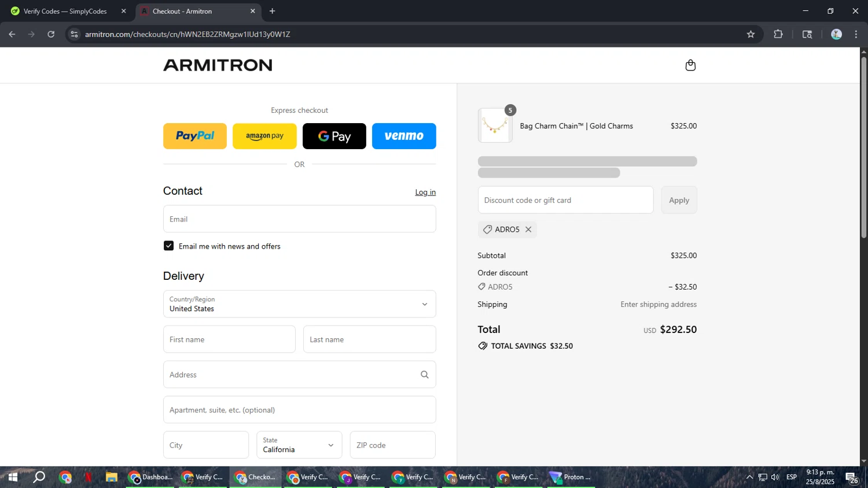This screenshot has width=868, height=488.
Task: Open Windows taskbar search
Action: 39,477
